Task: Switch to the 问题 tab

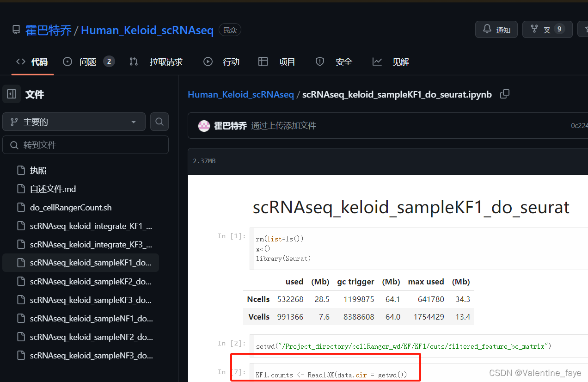Action: point(88,61)
